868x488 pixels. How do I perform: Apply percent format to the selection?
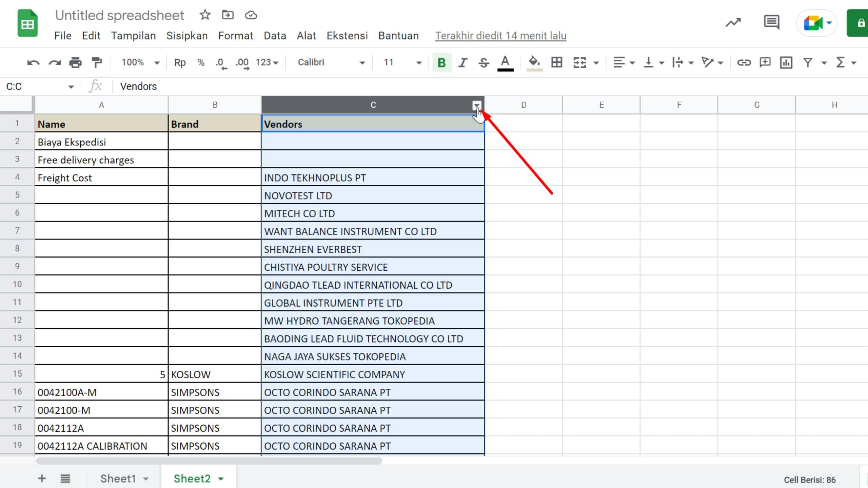pyautogui.click(x=201, y=63)
